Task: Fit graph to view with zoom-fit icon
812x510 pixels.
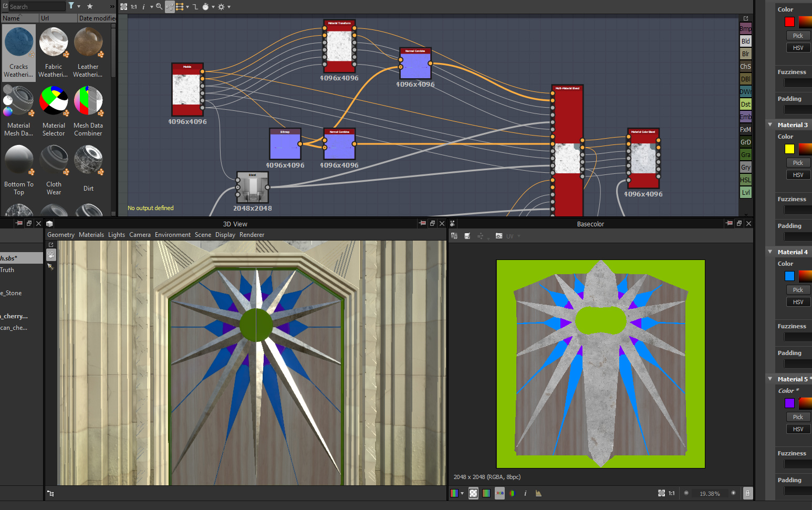Action: click(124, 7)
